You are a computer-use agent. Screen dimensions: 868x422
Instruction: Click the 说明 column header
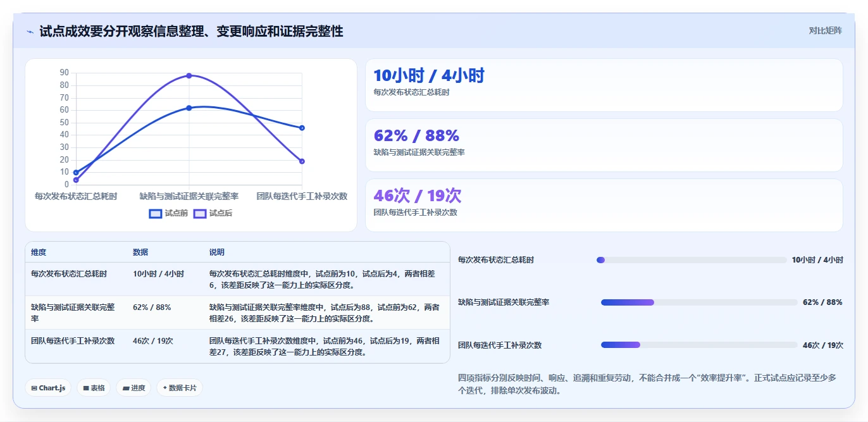[217, 252]
